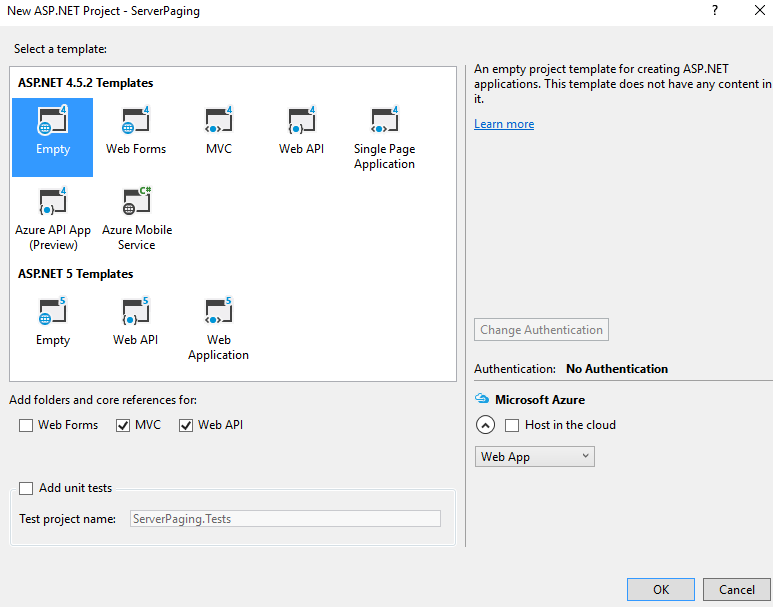Select the ASP.NET 5 Web API template
The height and width of the screenshot is (607, 773).
pyautogui.click(x=135, y=313)
